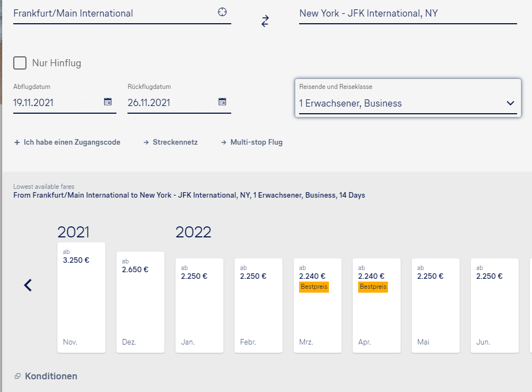Click the departure date 19.11.2021 field

65,103
